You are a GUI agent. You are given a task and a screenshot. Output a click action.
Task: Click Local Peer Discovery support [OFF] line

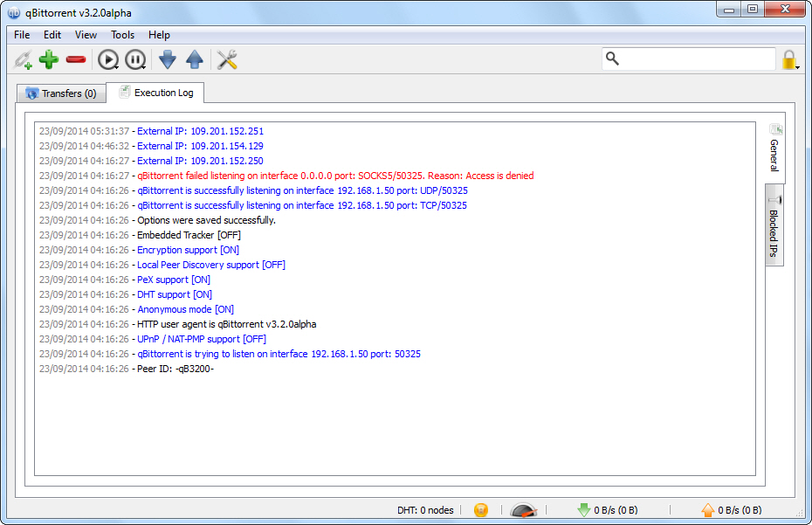[x=162, y=265]
